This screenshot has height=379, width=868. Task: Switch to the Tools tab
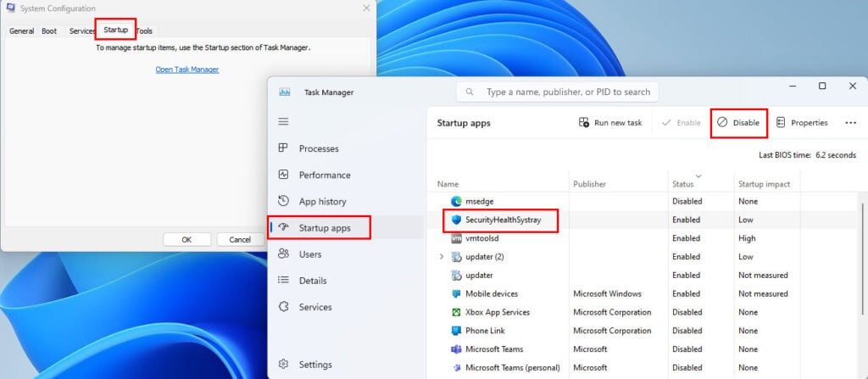[144, 31]
